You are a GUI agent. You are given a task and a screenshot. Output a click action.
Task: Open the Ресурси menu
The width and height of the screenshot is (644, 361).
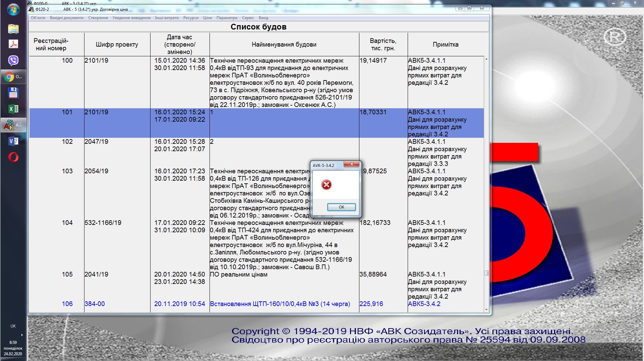(x=191, y=18)
